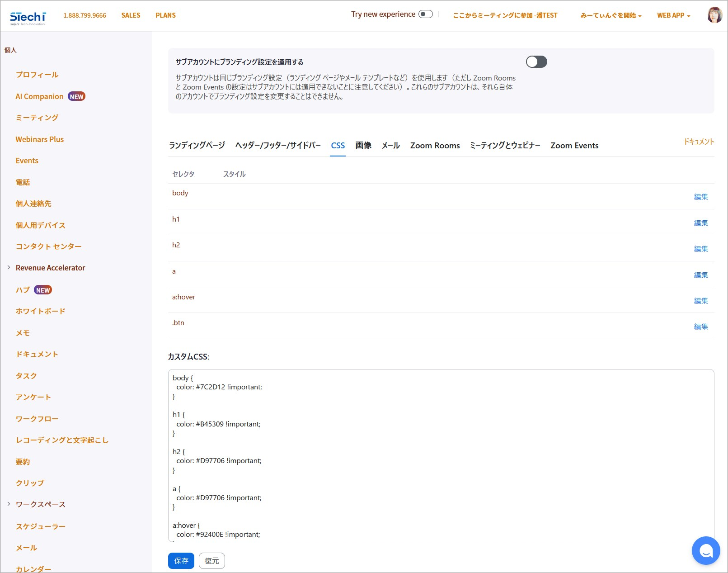Click the 復元 button
728x573 pixels.
[x=212, y=561]
